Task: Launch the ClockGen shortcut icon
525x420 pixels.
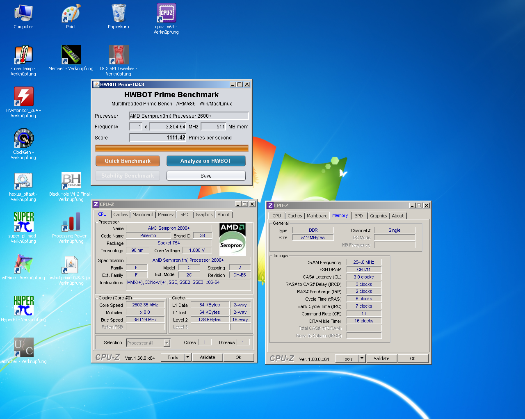Action: 23,144
